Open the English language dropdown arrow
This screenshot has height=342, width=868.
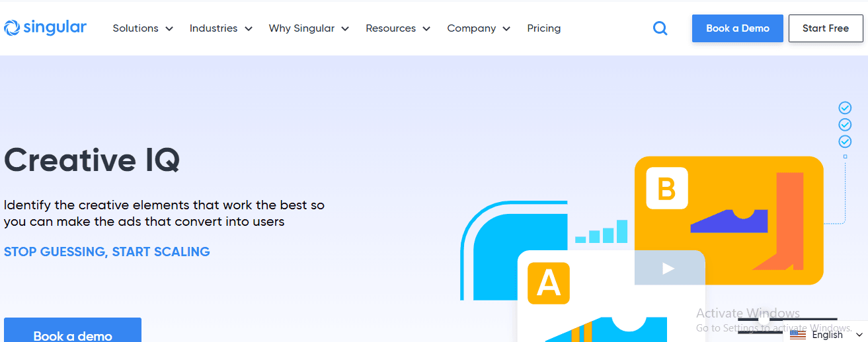coord(859,335)
